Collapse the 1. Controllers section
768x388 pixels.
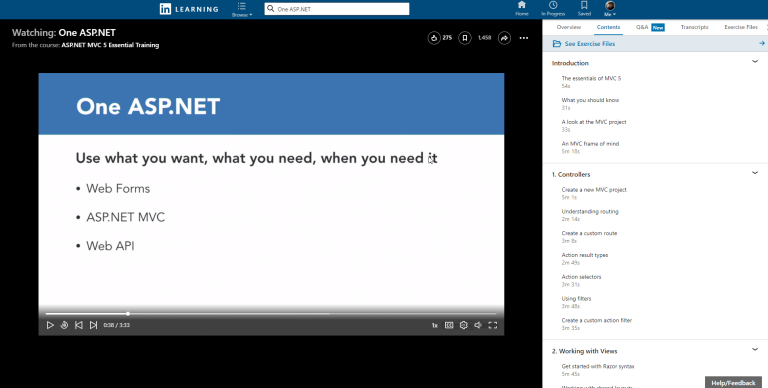[x=755, y=173]
